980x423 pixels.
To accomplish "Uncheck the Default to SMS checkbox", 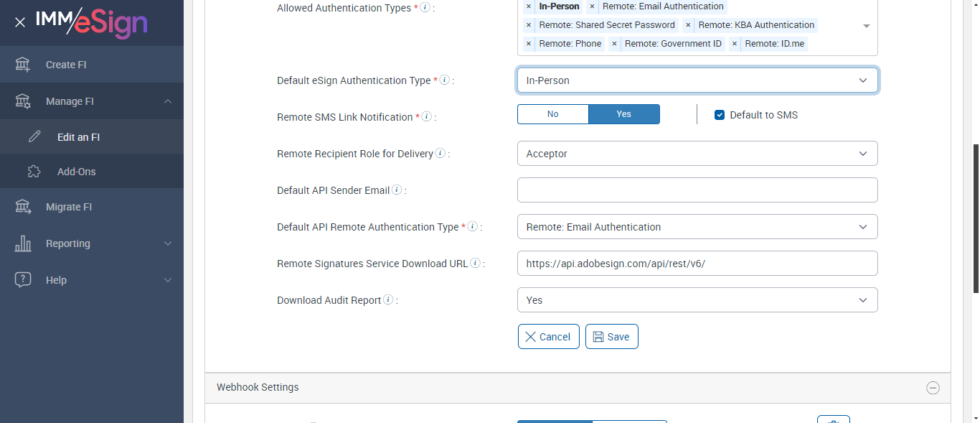I will pyautogui.click(x=720, y=115).
